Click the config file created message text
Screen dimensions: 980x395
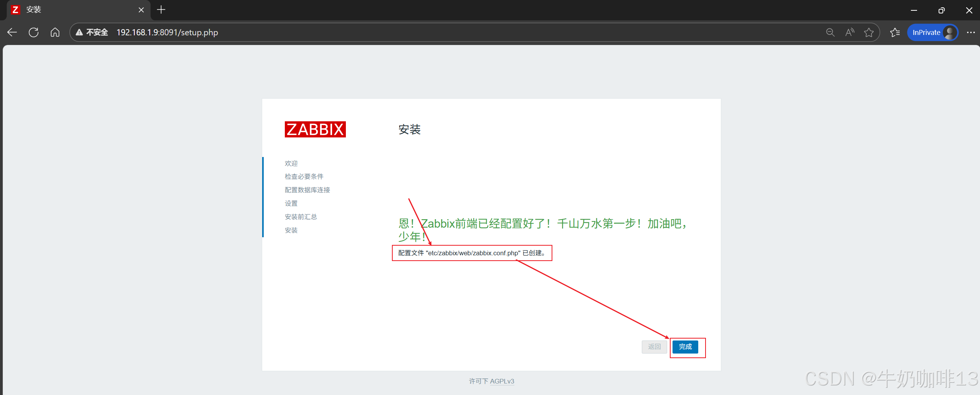coord(472,253)
